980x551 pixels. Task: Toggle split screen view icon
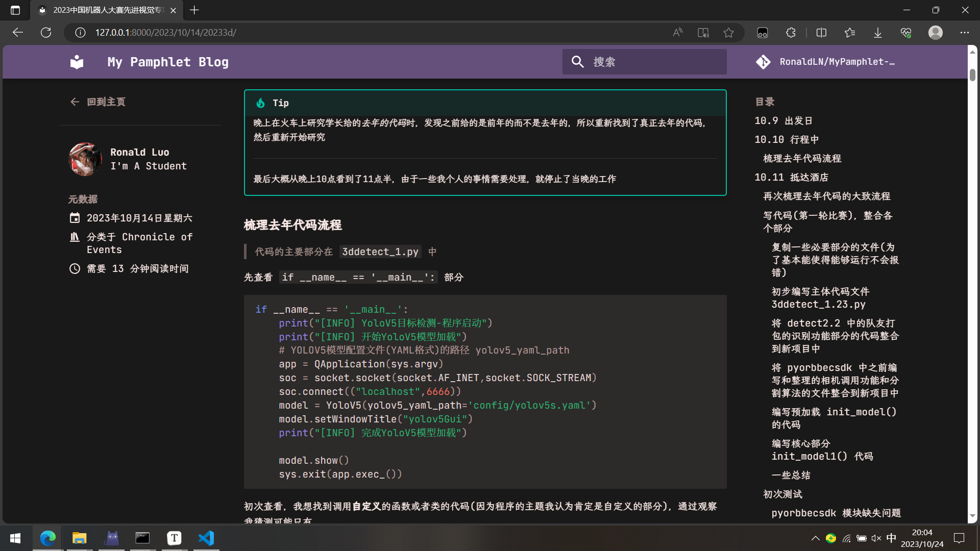point(821,33)
